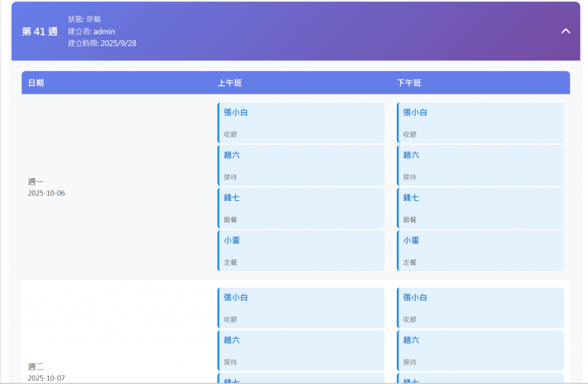Select Tuesday afternoon 趙六 接待 card

(x=481, y=351)
